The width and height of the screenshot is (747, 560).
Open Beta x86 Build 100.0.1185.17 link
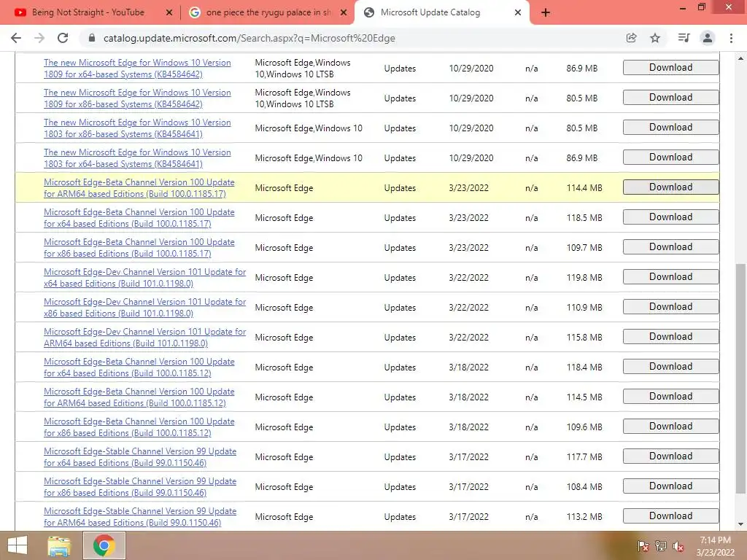(139, 248)
